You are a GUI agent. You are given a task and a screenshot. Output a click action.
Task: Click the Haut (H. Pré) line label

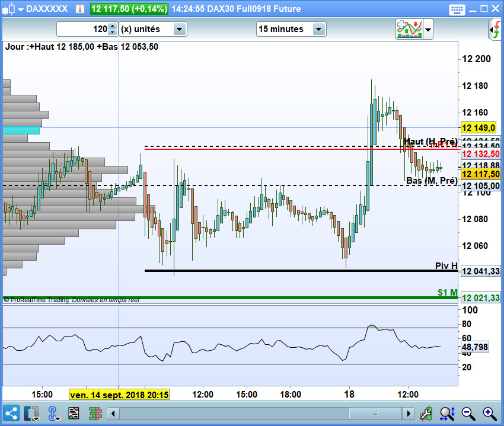[430, 142]
